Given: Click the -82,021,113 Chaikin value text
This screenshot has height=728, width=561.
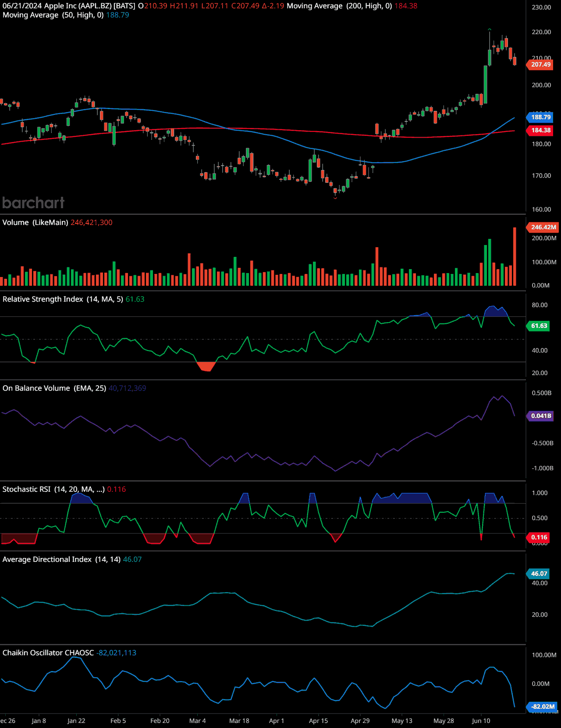Looking at the screenshot, I should (x=116, y=653).
